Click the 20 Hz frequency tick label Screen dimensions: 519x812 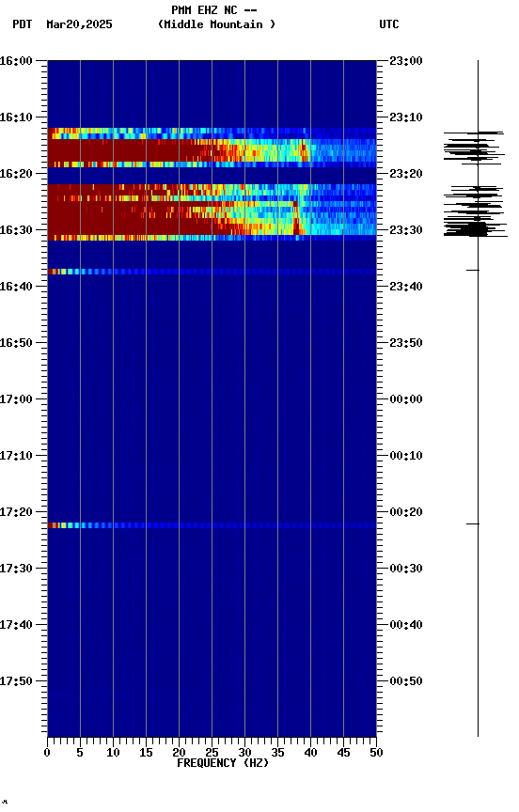[x=179, y=753]
